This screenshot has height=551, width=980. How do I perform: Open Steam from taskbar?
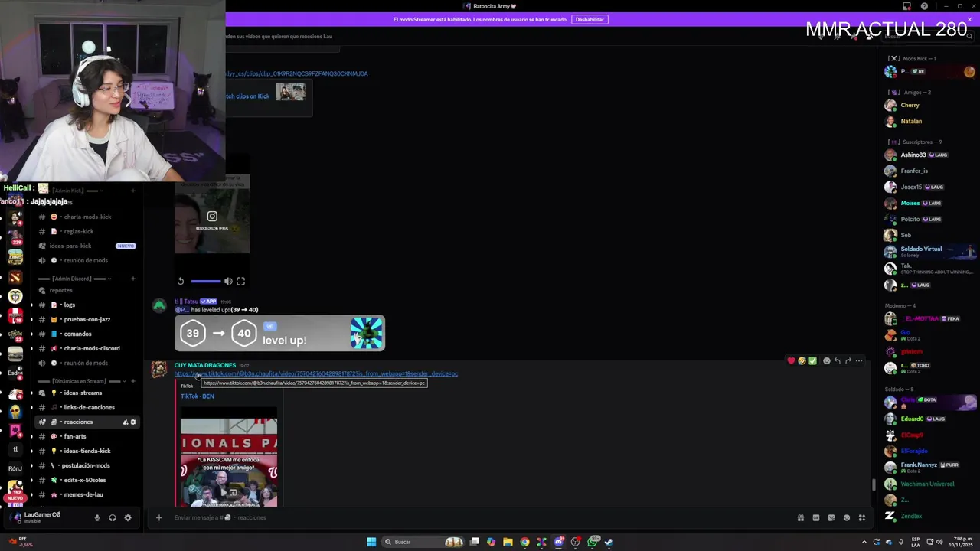point(609,542)
